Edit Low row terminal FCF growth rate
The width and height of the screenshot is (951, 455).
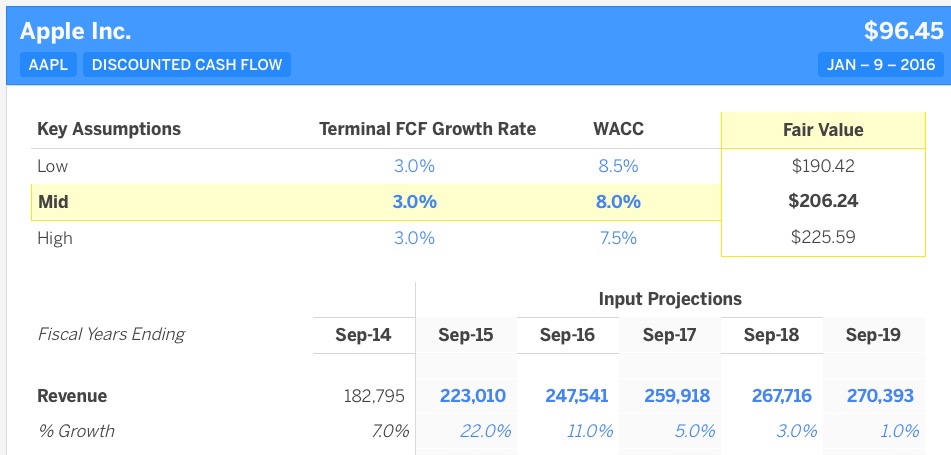[x=414, y=166]
